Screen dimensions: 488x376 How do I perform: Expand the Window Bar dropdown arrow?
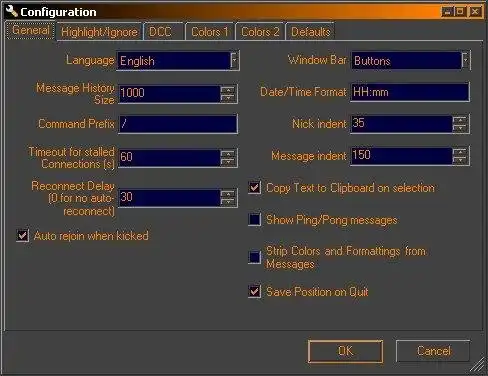pos(466,61)
